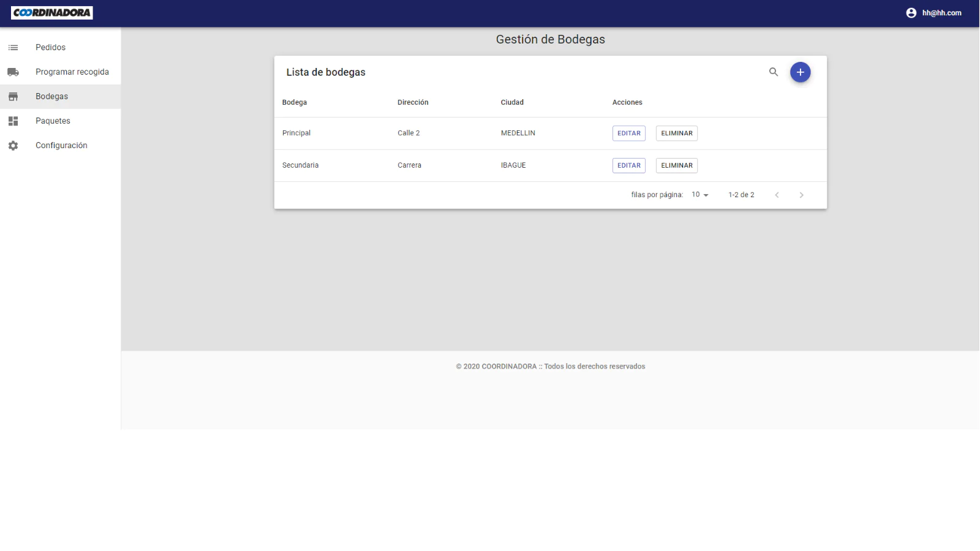Screen dimensions: 980x551
Task: Click the Pedidos list icon in sidebar
Action: (x=13, y=48)
